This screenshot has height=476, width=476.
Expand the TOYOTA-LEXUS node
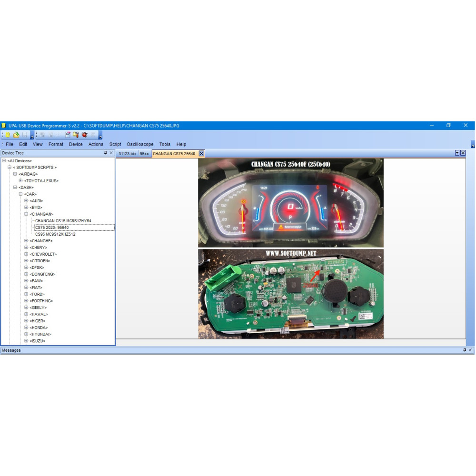(20, 181)
